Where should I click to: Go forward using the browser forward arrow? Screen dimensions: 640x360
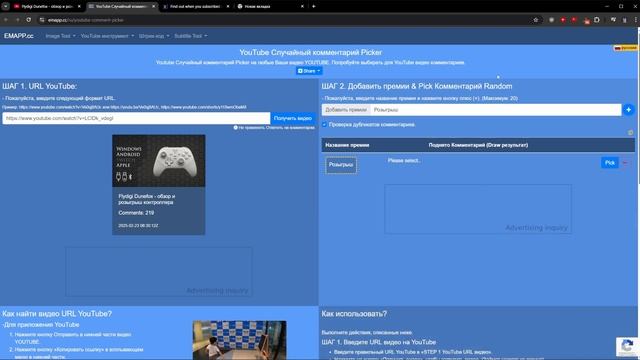(x=18, y=20)
